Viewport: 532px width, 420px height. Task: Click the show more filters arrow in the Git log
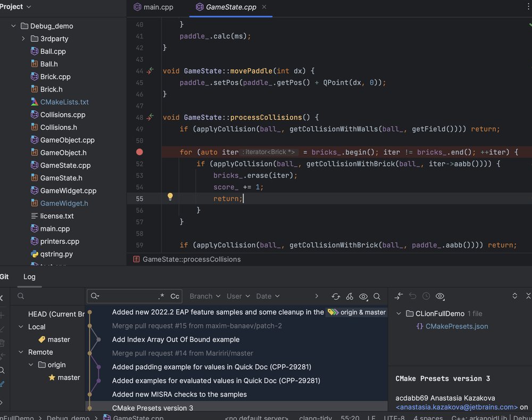pos(317,296)
